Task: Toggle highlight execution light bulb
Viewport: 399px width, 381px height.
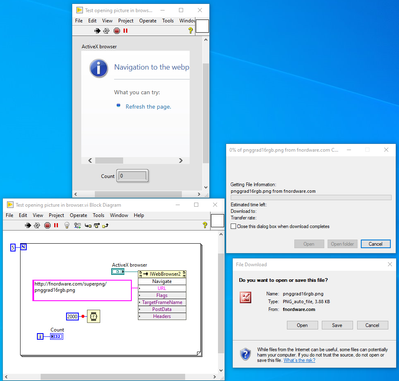Action: (67, 225)
